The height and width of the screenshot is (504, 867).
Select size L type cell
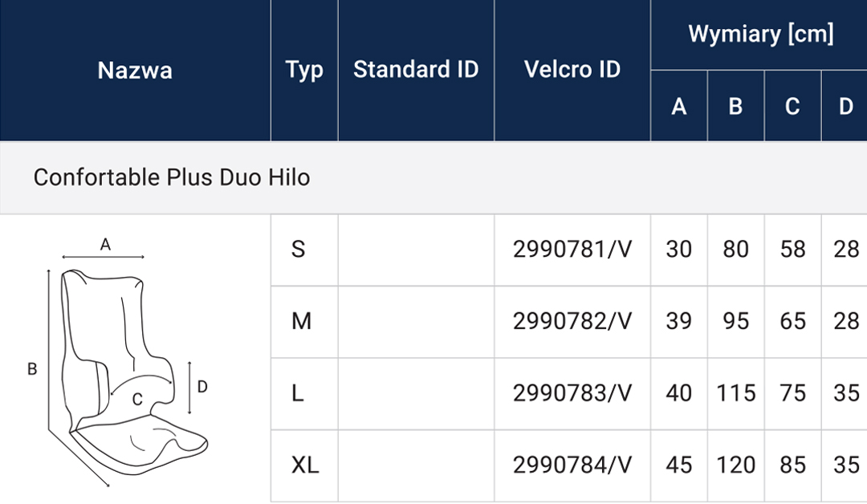point(304,393)
